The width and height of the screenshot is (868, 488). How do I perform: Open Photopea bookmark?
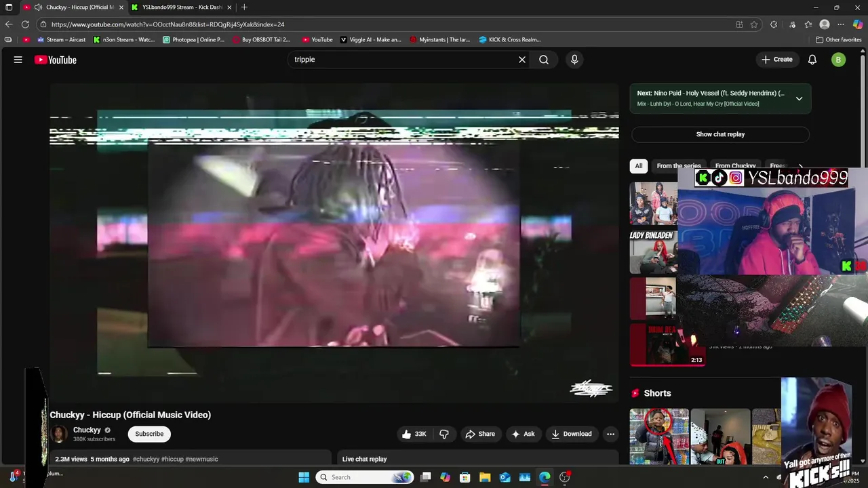pyautogui.click(x=194, y=39)
